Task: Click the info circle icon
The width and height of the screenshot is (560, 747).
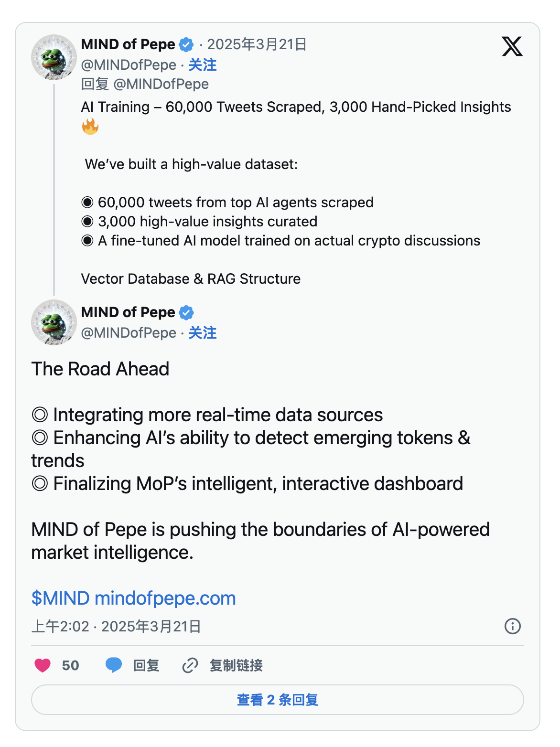Action: point(513,626)
